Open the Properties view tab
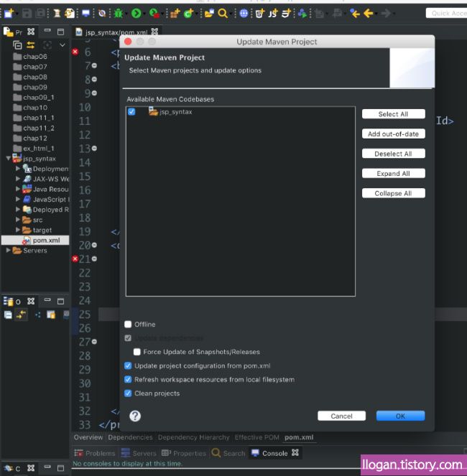The height and width of the screenshot is (476, 467). [184, 453]
